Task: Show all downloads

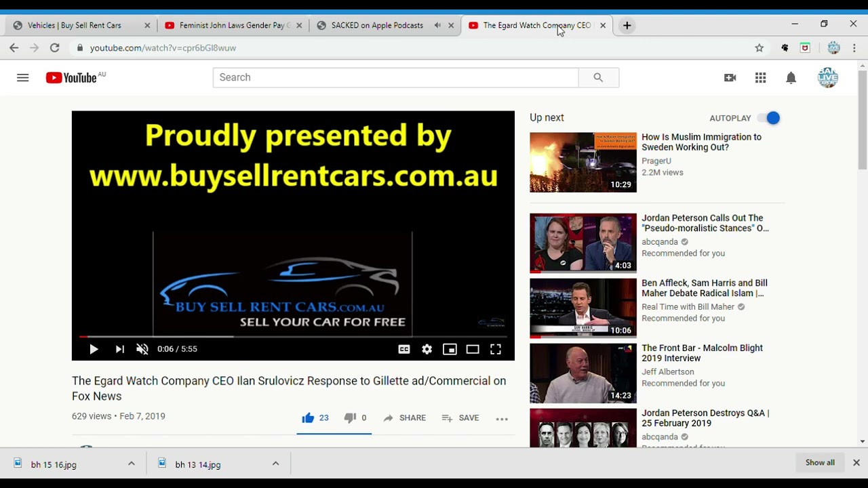Action: point(820,462)
